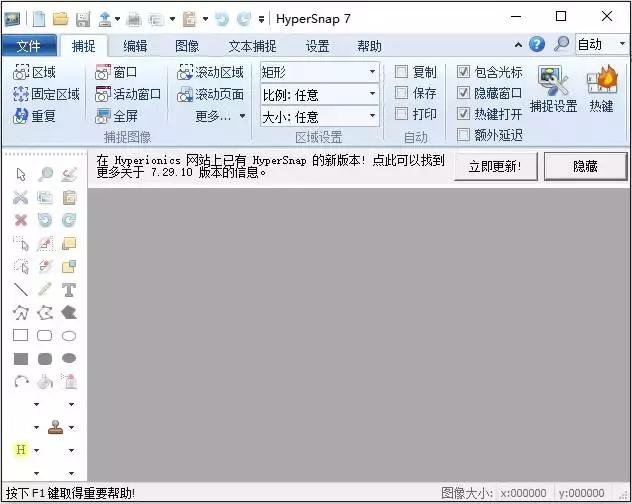The image size is (632, 504).
Task: Select the filled ellipse tool
Action: 69,358
